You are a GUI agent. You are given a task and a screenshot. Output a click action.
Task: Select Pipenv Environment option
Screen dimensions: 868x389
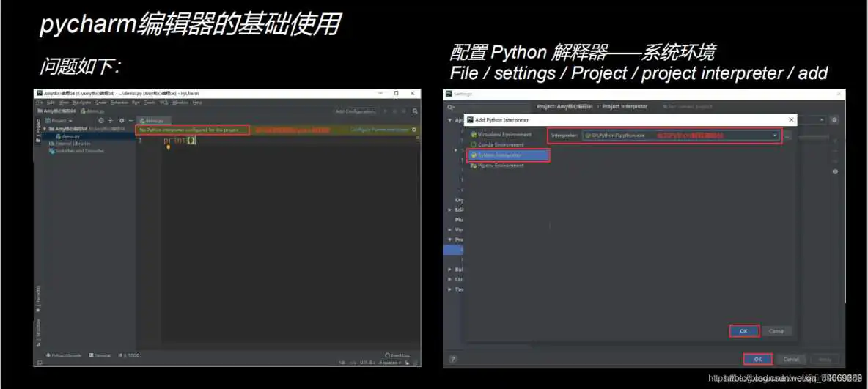coord(498,166)
